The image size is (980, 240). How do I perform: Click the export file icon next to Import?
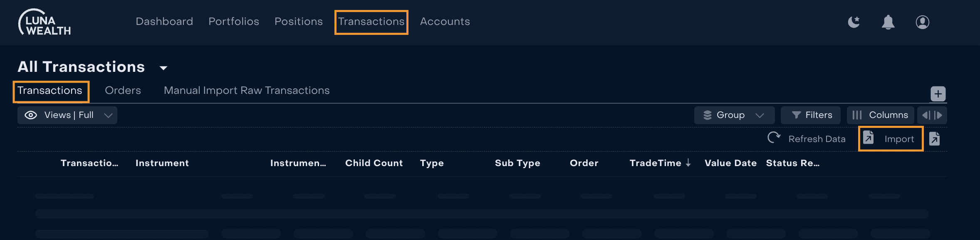pyautogui.click(x=935, y=139)
